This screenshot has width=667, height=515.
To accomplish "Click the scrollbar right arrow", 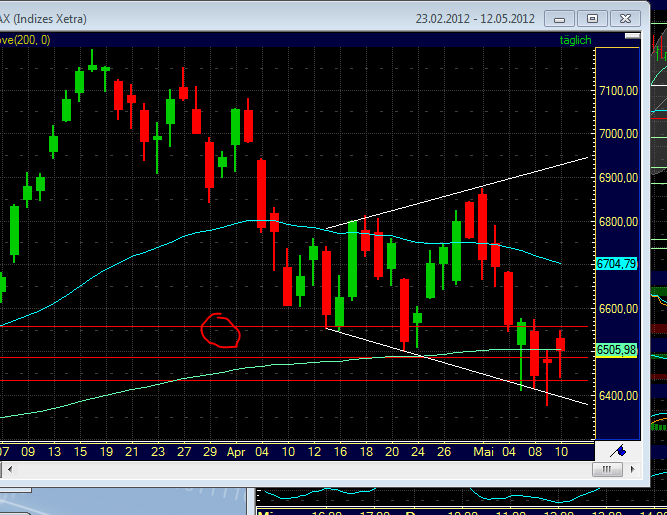I will 633,469.
